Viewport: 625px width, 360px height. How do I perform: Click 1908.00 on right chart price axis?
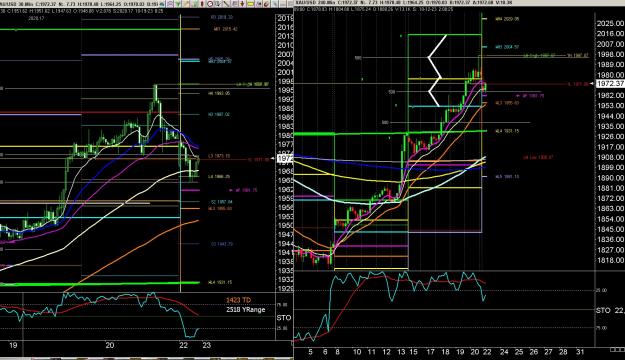[x=610, y=157]
